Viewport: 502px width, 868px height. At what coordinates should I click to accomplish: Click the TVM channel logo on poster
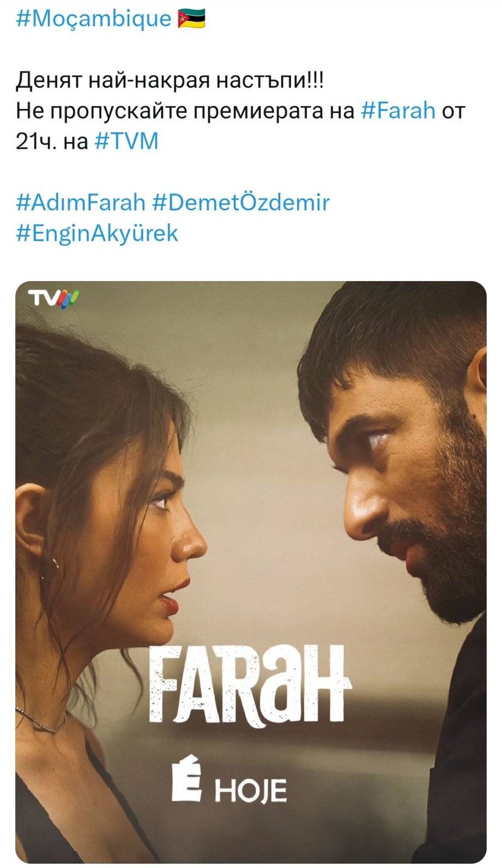pyautogui.click(x=53, y=299)
